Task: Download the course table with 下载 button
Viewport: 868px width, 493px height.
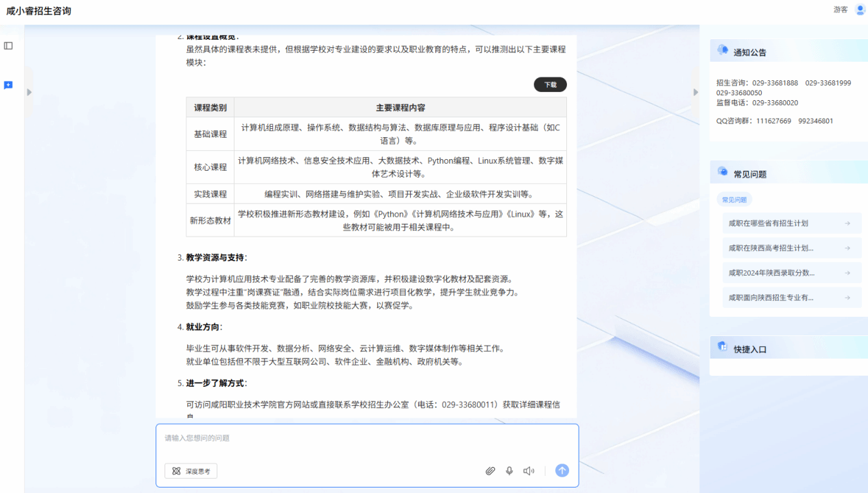Action: point(550,84)
